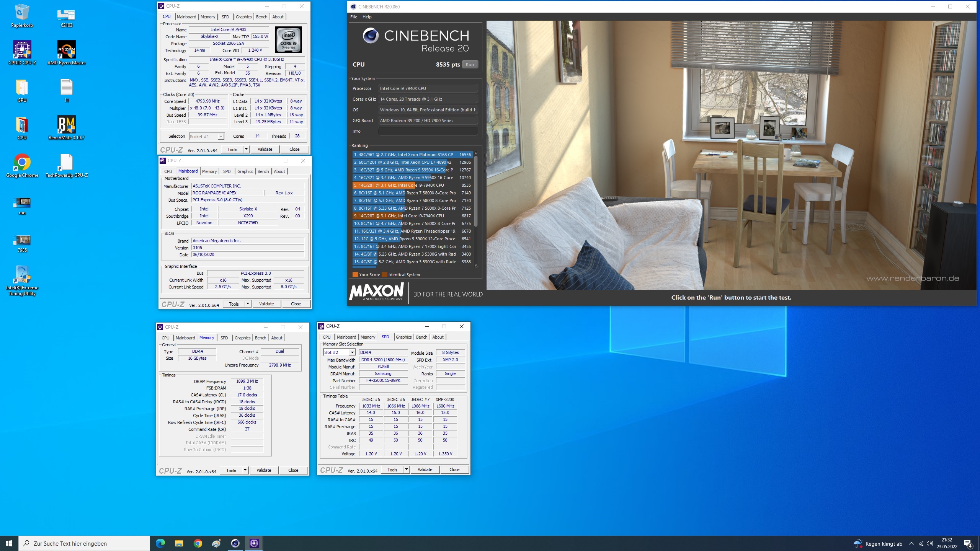
Task: Select About tab in SPD CPU-Z window
Action: (x=438, y=337)
